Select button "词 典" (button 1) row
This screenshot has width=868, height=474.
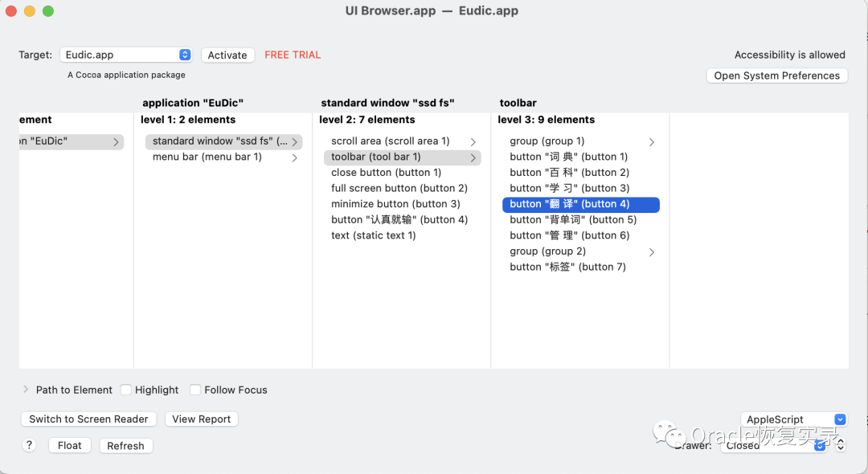click(581, 157)
